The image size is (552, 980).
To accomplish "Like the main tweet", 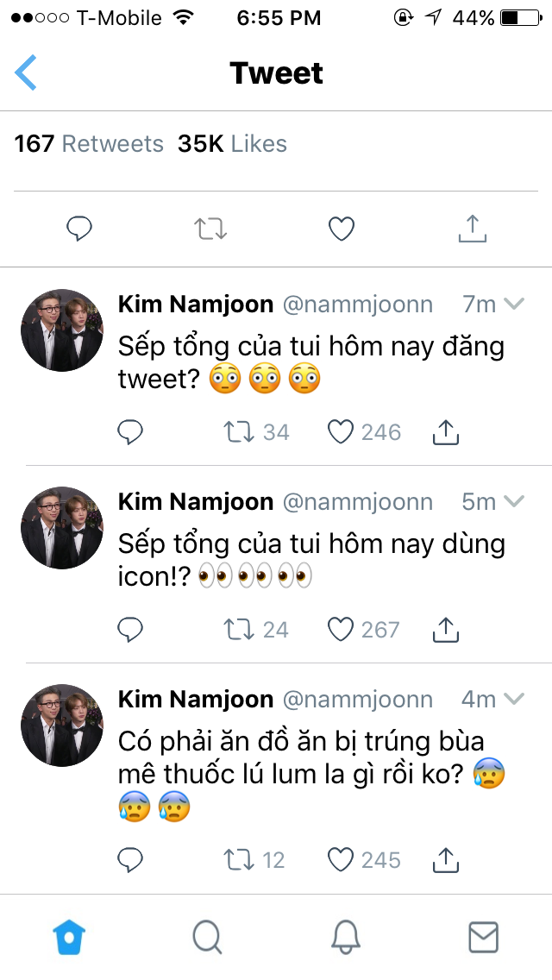I will pyautogui.click(x=342, y=229).
